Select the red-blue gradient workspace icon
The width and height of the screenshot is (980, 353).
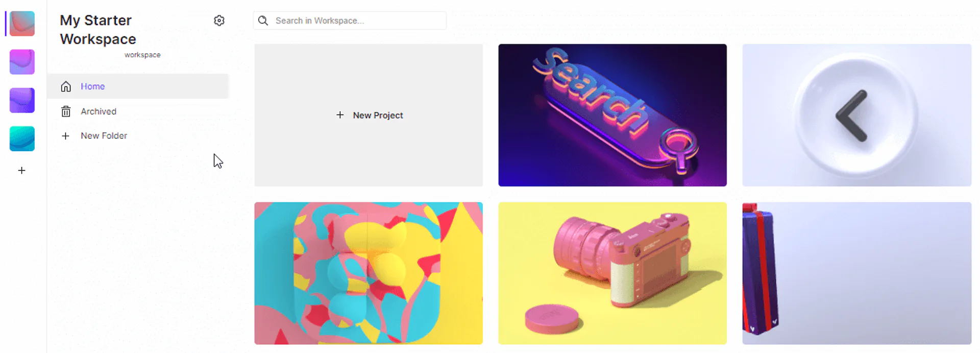(22, 23)
